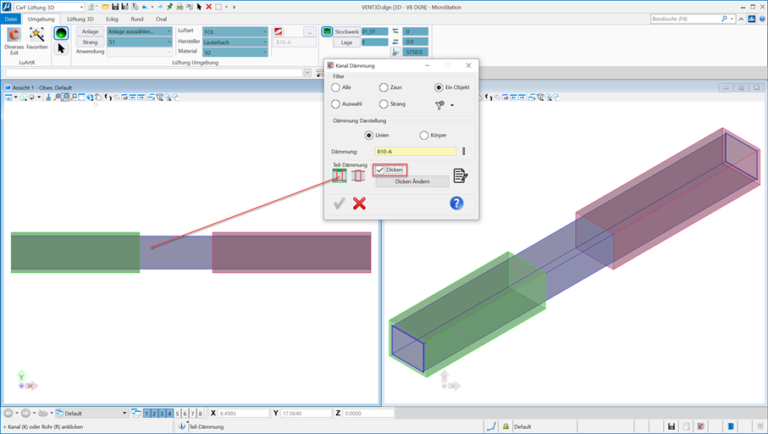
Task: Select the Zaun filter radio button
Action: (384, 87)
